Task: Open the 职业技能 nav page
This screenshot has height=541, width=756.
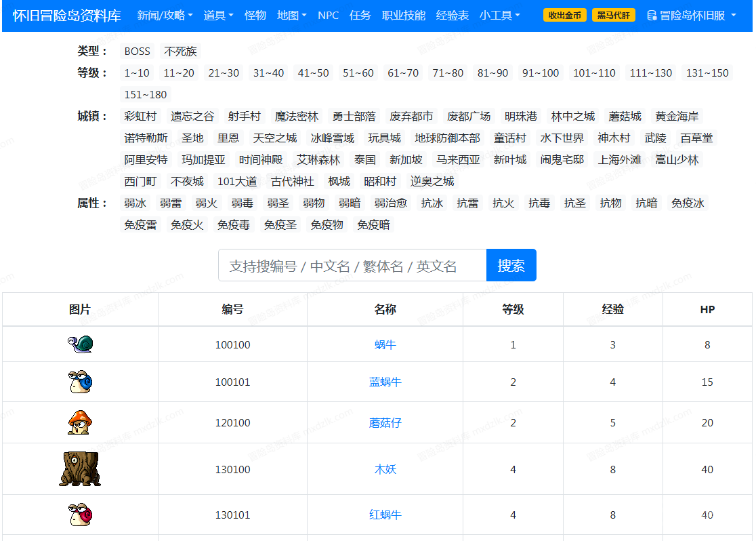Action: click(x=404, y=16)
